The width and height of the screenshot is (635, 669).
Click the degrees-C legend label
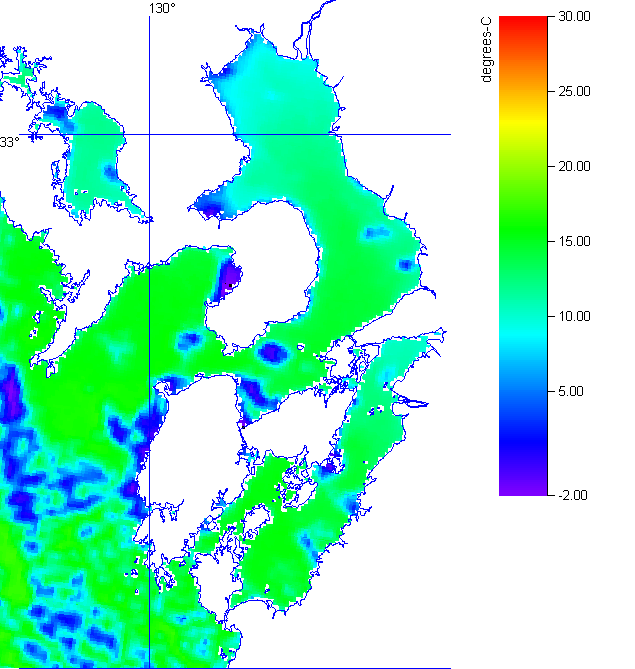point(486,49)
